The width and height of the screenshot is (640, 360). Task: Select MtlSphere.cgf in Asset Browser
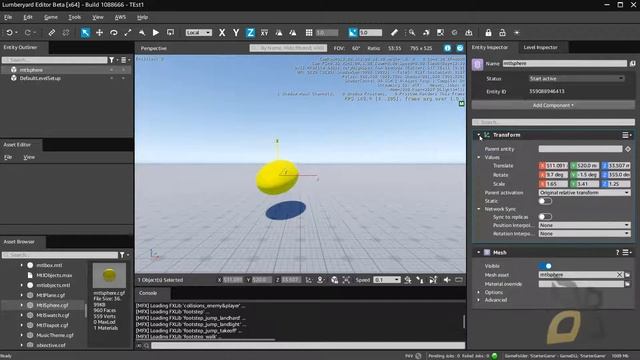(52, 305)
